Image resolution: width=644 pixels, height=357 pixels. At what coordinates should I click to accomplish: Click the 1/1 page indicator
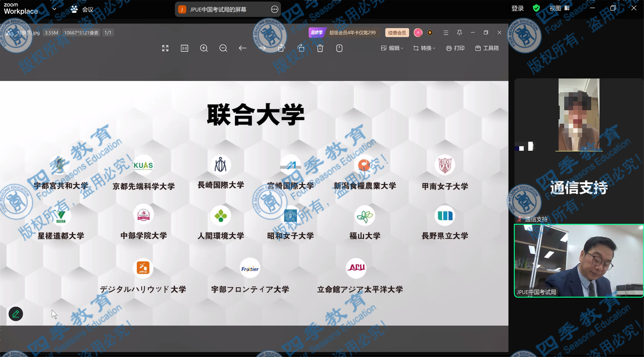(x=108, y=33)
